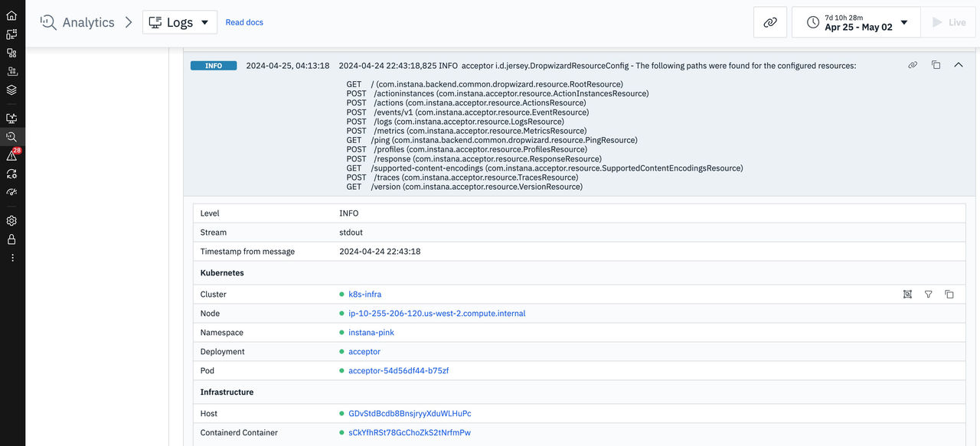The image size is (980, 446).
Task: Copy the Cluster value in the row
Action: 949,294
